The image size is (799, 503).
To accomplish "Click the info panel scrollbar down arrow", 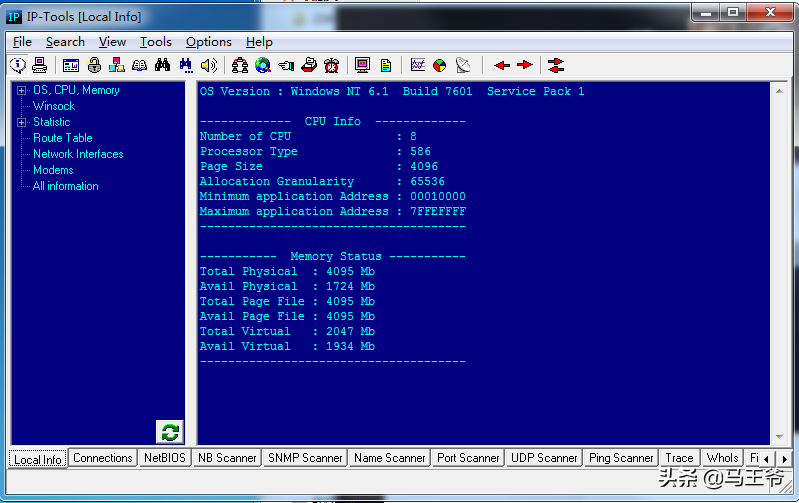I will pyautogui.click(x=779, y=437).
